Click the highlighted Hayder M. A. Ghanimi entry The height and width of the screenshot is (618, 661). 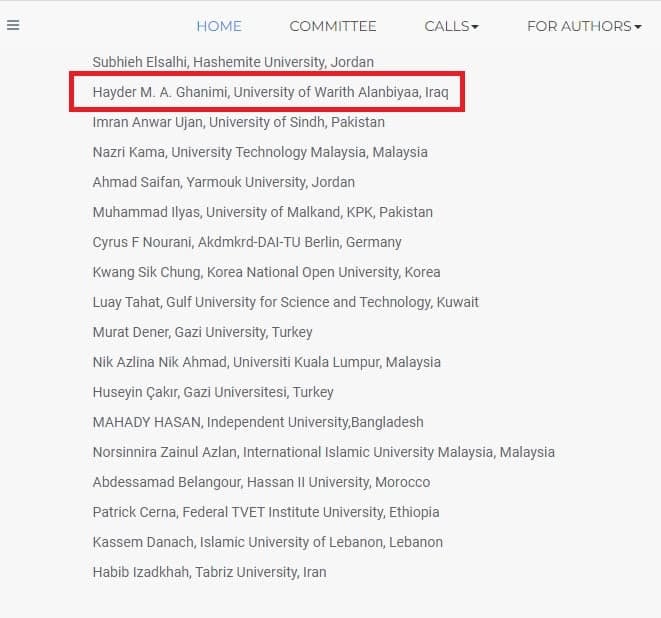pyautogui.click(x=270, y=92)
